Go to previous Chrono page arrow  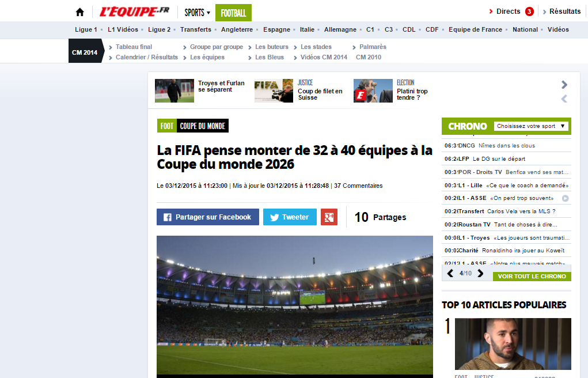450,273
